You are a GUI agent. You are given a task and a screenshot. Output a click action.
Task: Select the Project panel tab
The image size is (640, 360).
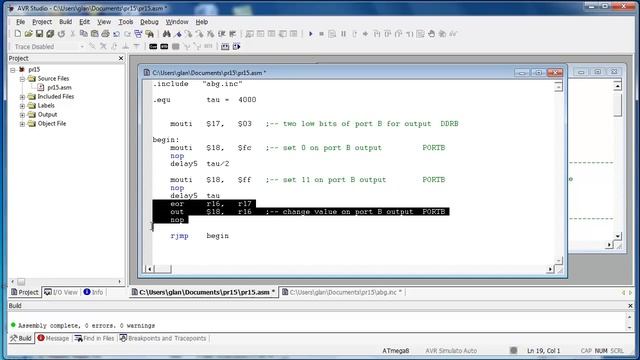(x=25, y=292)
